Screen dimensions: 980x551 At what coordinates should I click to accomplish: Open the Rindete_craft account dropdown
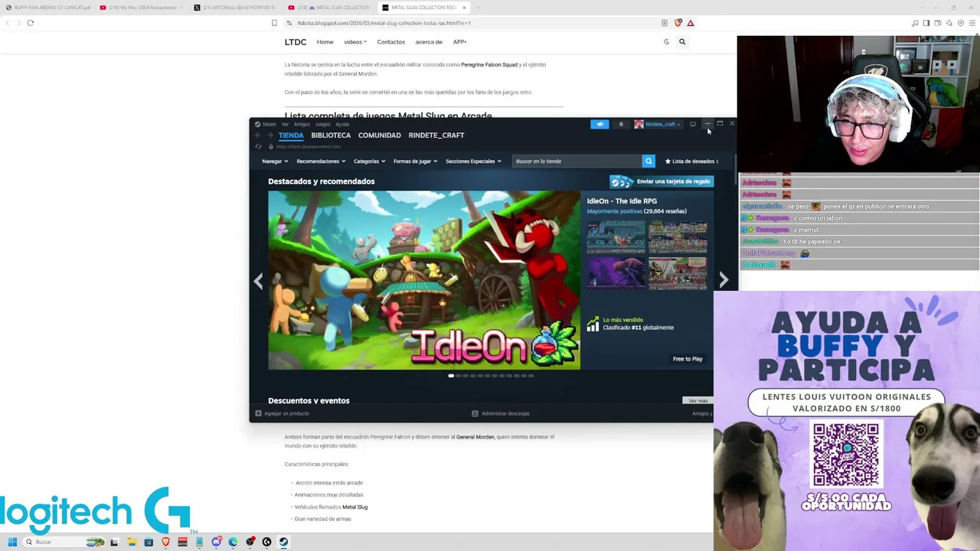pyautogui.click(x=662, y=124)
